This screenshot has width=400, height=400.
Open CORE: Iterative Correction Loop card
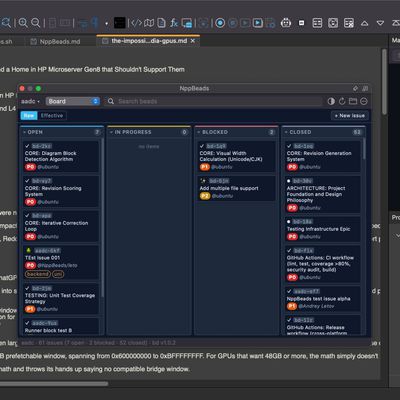(61, 226)
